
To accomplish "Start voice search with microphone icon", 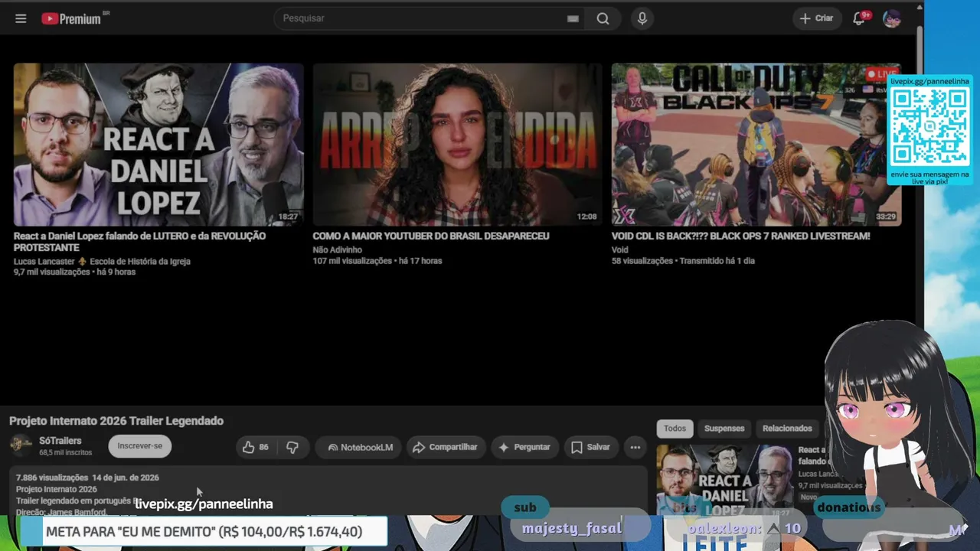I will click(642, 18).
